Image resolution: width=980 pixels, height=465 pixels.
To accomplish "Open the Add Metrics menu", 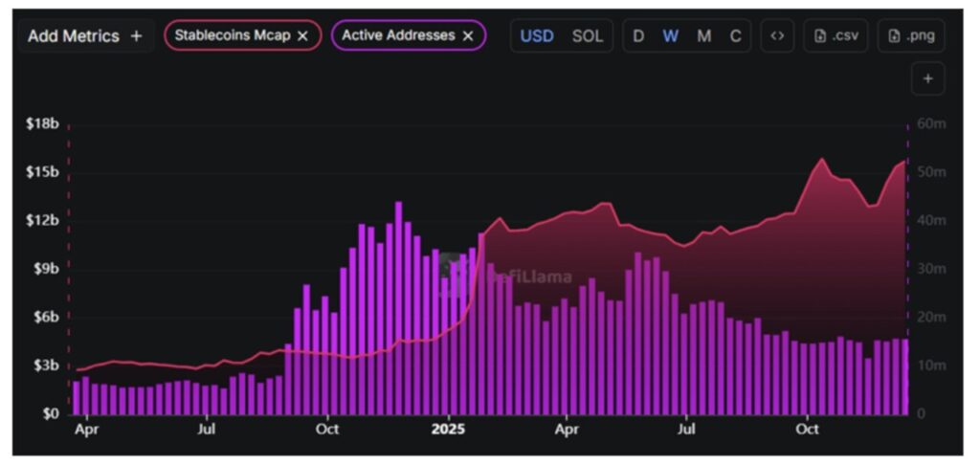I will tap(84, 35).
